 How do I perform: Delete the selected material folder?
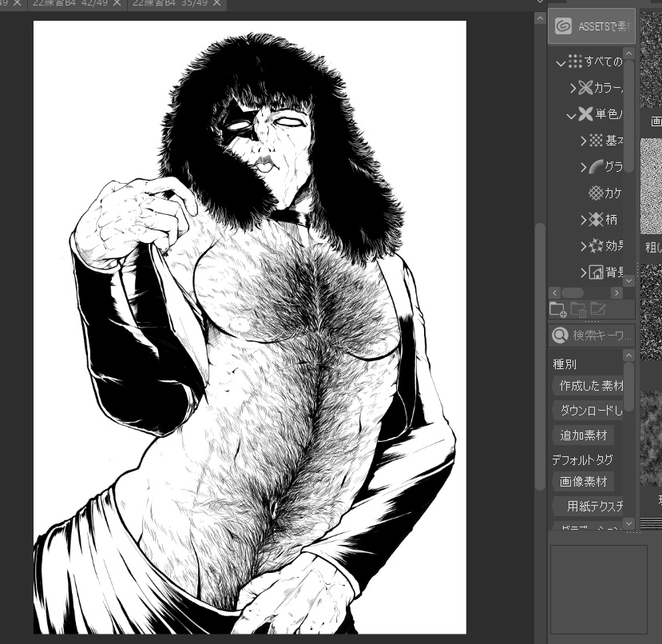tap(578, 310)
